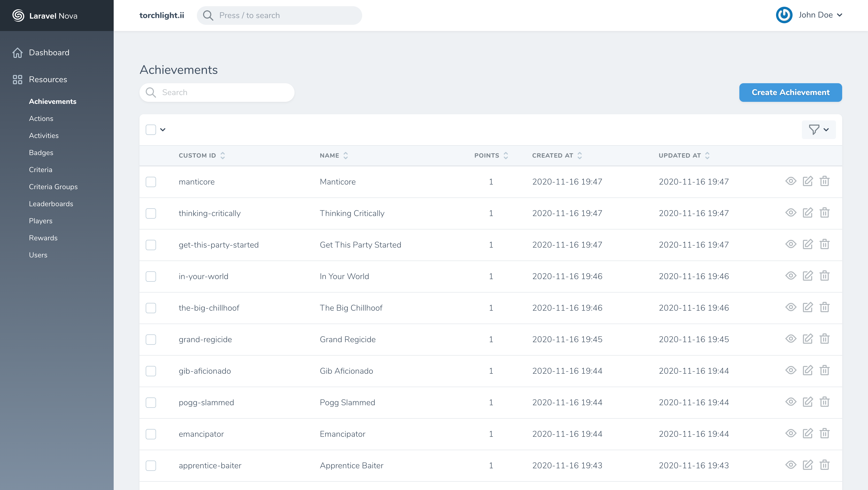Viewport: 868px width, 490px height.
Task: Check the gib-aficionado row checkbox
Action: [151, 371]
